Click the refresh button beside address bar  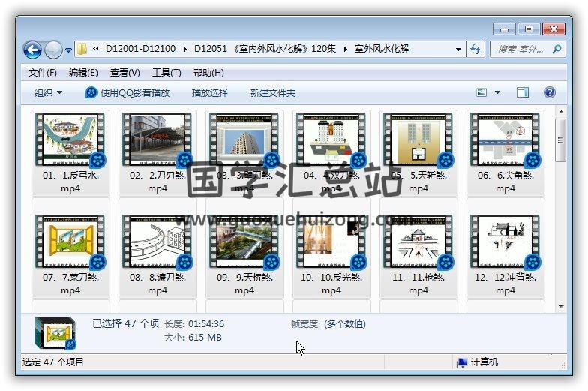475,50
